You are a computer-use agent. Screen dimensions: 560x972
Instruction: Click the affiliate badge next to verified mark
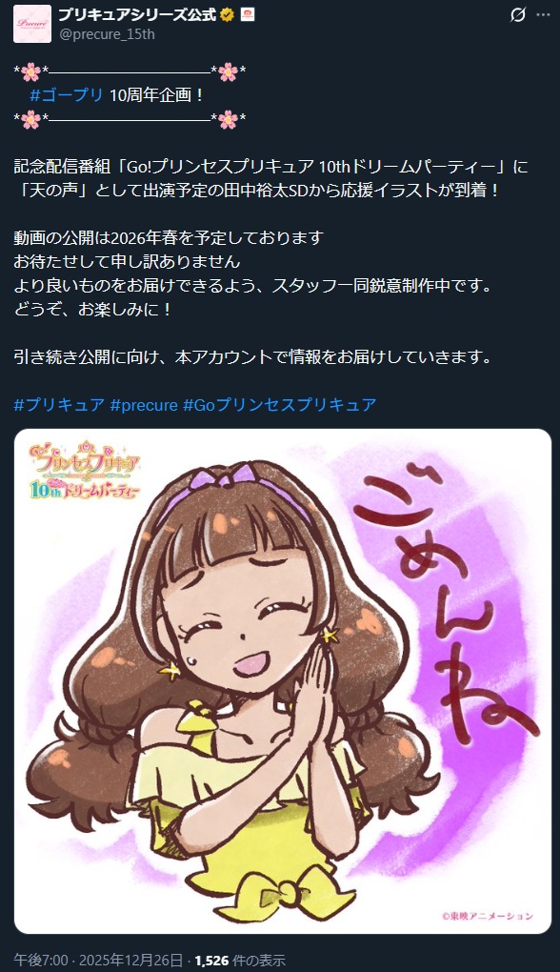(247, 15)
